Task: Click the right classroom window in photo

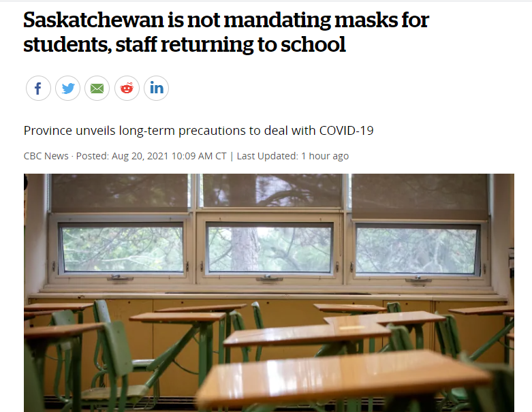Action: point(418,249)
